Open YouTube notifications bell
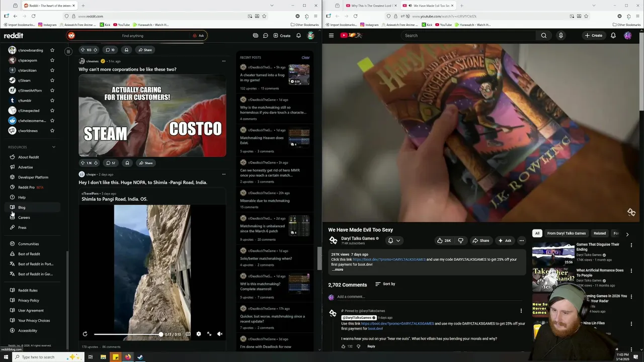Viewport: 644px width, 362px height. tap(613, 36)
